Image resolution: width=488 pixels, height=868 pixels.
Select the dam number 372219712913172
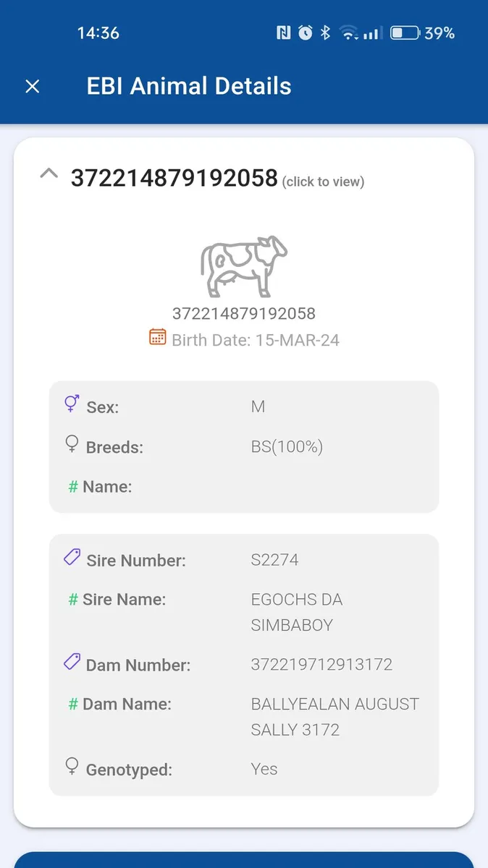(321, 664)
